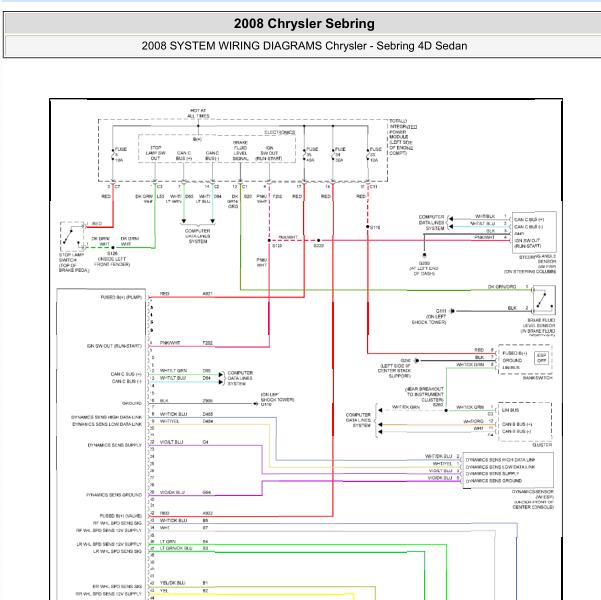Click 'DYNAMICS SENS GROUND' in the dynamics sensor box
The image size is (601, 600).
494,481
